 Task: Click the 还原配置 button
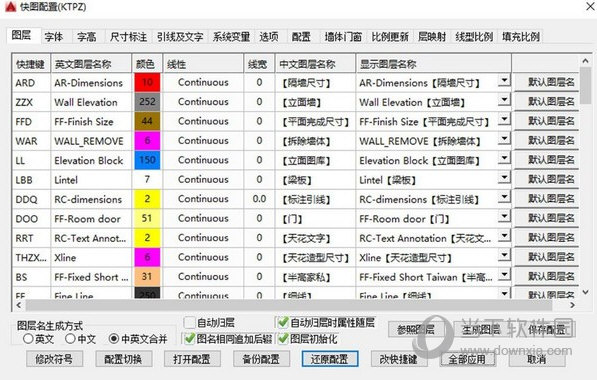(x=330, y=359)
